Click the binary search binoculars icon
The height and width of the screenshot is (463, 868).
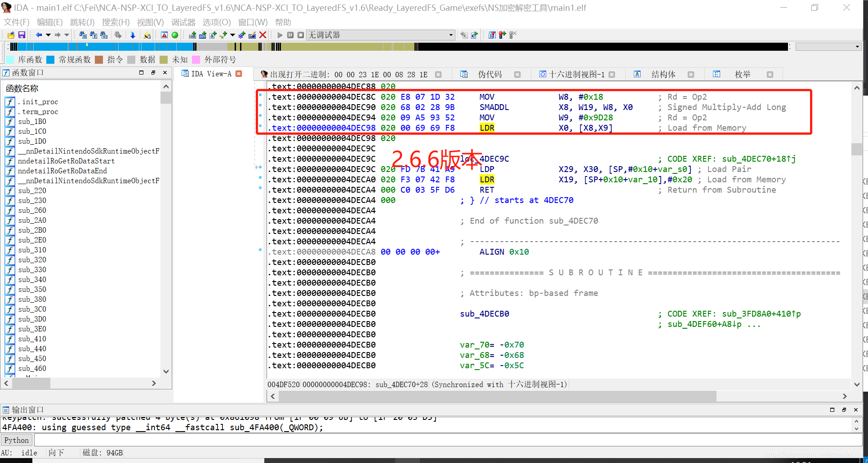pyautogui.click(x=104, y=35)
